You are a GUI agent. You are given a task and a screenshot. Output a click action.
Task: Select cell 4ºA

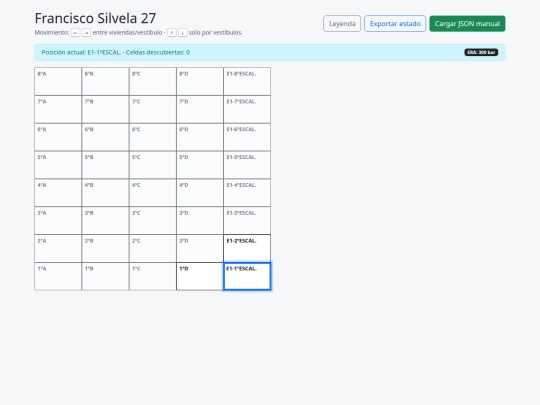tap(58, 193)
